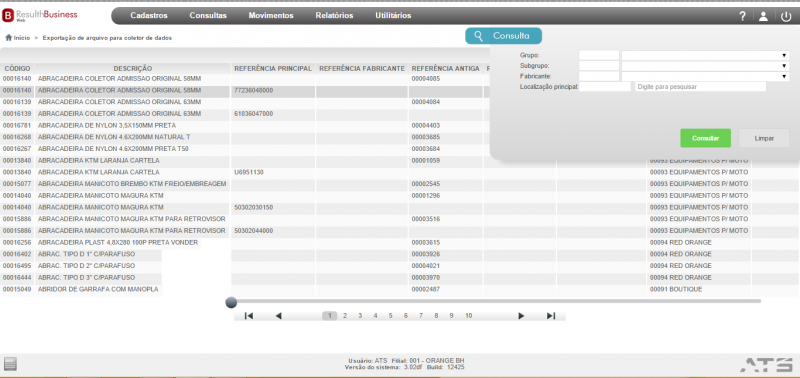Image resolution: width=800 pixels, height=378 pixels.
Task: Click the REFERÊNCIA PRINCIPAL column header
Action: [273, 68]
